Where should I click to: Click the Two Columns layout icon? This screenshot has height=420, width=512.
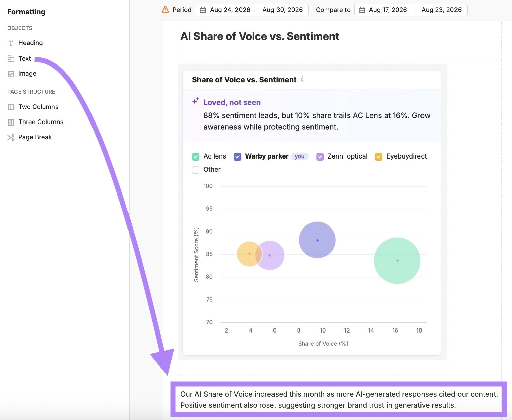[x=11, y=107]
